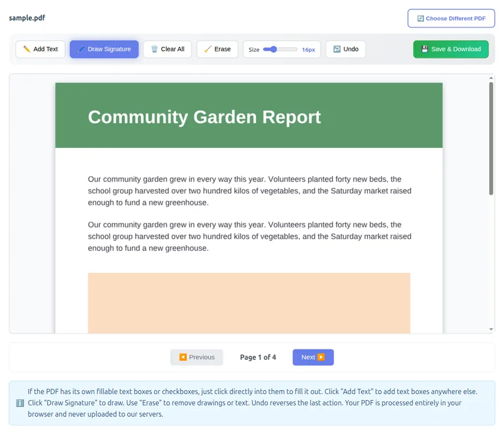Save and download the edited PDF
The width and height of the screenshot is (504, 434).
(x=451, y=49)
